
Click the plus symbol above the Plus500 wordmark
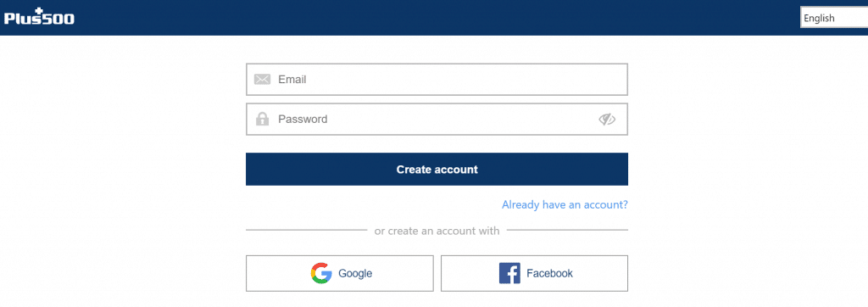[39, 12]
